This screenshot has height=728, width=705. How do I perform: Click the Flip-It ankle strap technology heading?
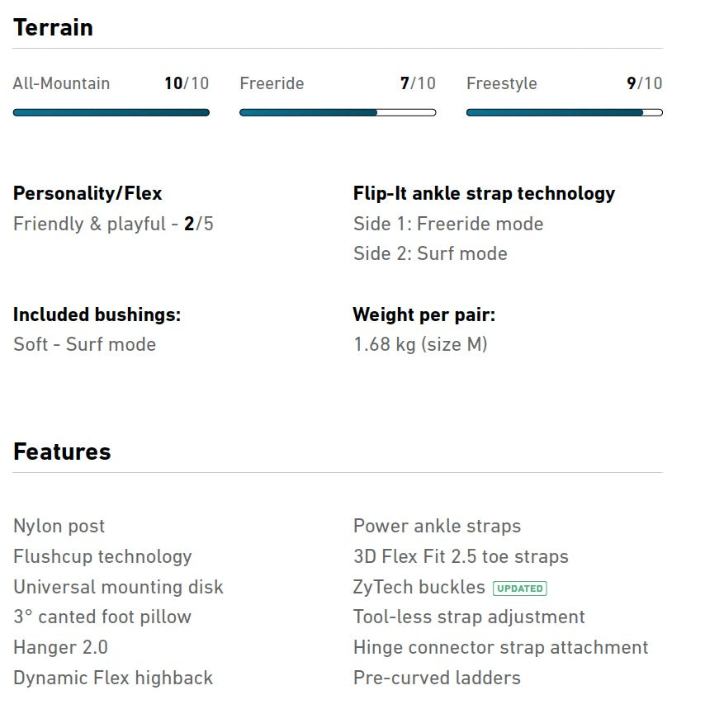coord(484,193)
